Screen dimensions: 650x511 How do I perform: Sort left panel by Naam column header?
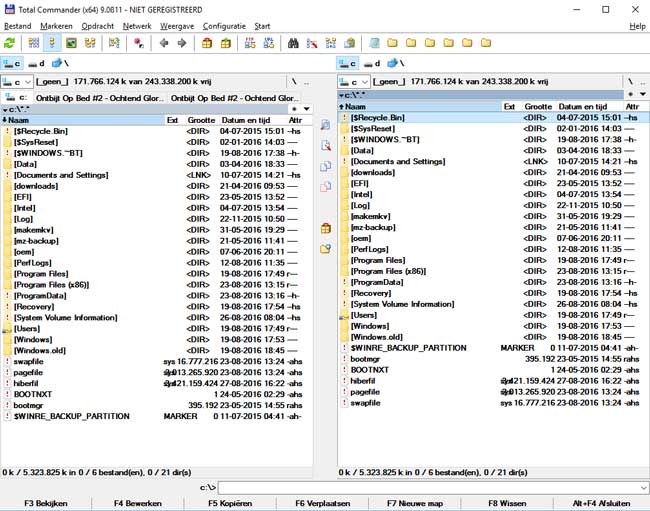point(83,120)
